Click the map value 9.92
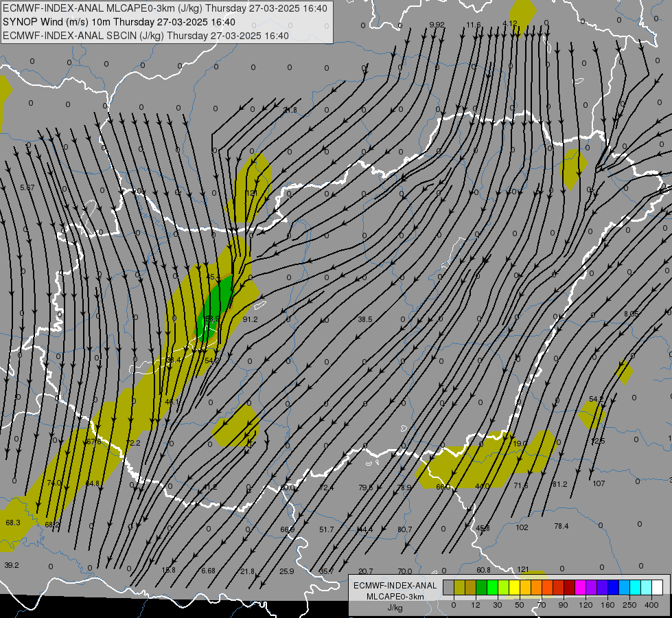The image size is (672, 618). click(x=437, y=25)
